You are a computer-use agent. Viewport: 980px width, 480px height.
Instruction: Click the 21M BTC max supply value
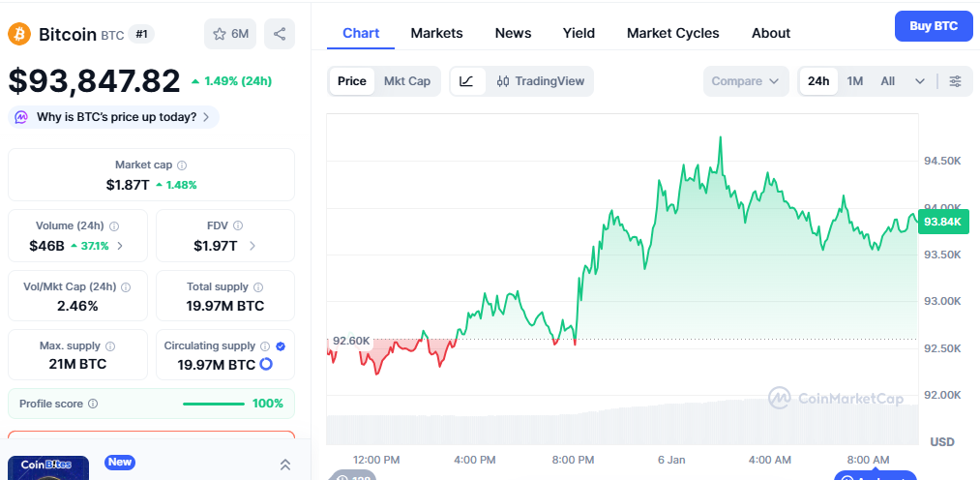point(77,364)
